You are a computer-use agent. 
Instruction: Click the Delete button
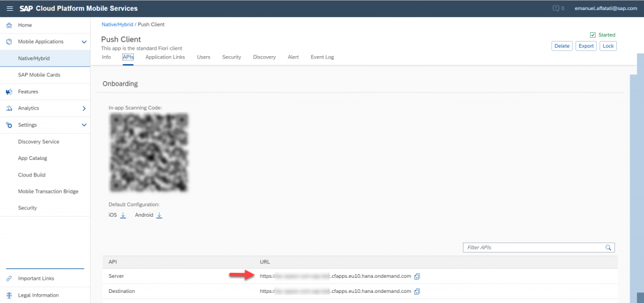click(562, 46)
